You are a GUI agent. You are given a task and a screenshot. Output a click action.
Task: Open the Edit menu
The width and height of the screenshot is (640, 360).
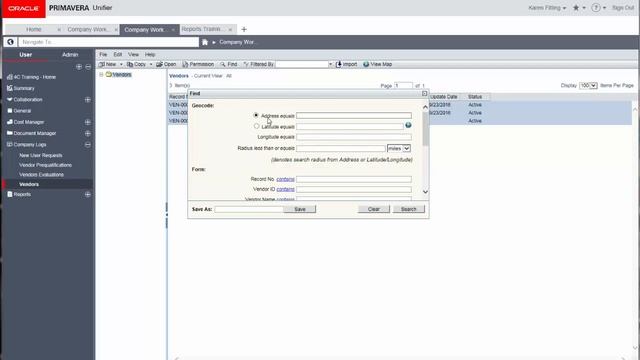[118, 54]
